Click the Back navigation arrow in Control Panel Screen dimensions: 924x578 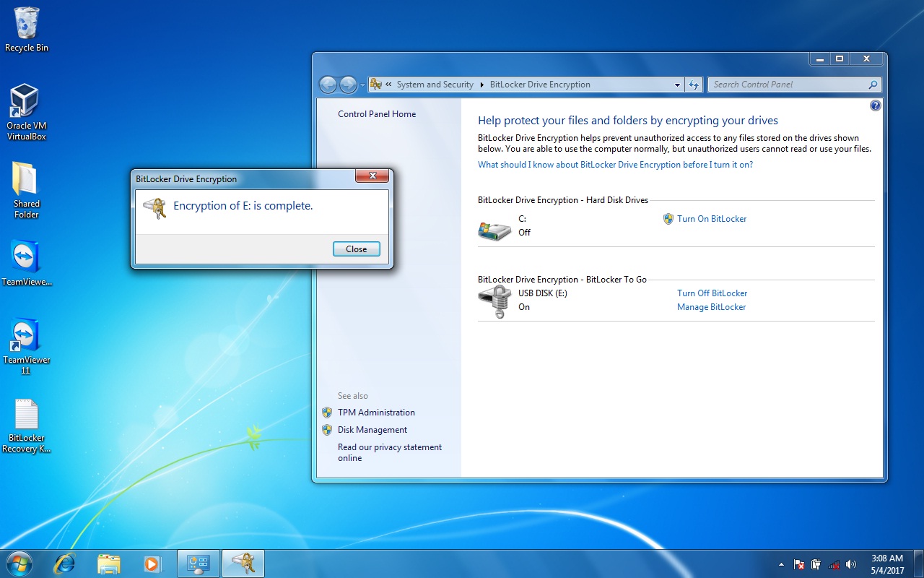[x=328, y=85]
